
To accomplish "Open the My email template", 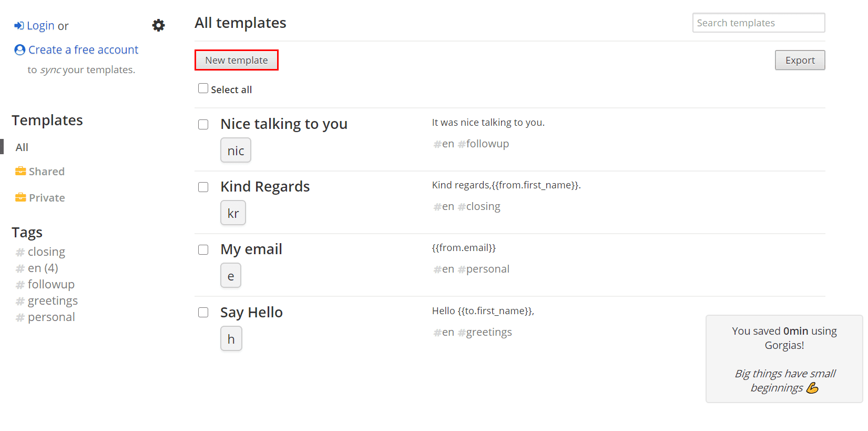I will (x=251, y=249).
